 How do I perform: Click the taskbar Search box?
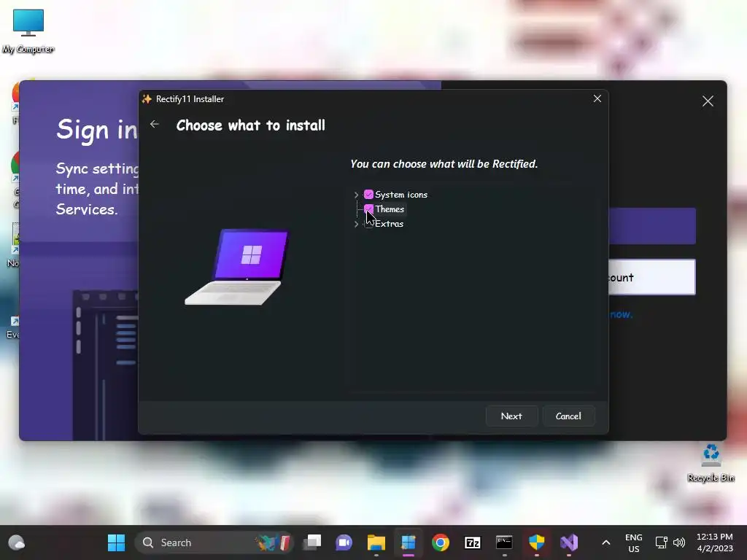tap(214, 542)
